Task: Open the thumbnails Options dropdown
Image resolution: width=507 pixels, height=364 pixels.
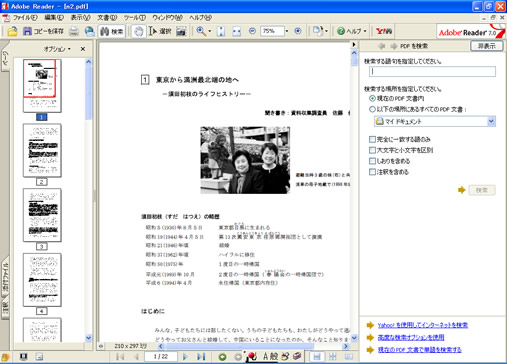Action: click(x=57, y=49)
